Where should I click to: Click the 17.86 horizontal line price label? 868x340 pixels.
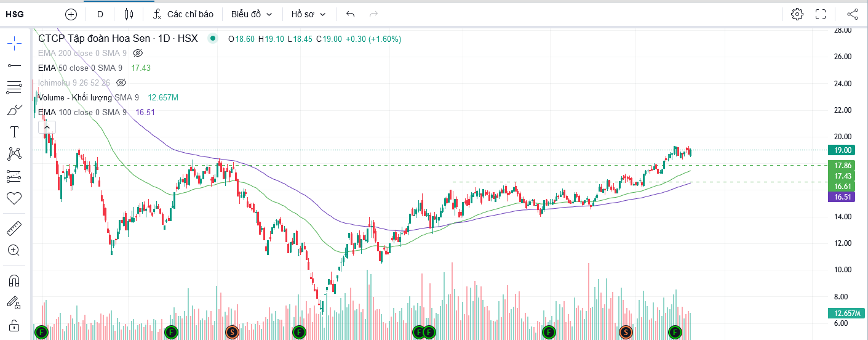tap(842, 165)
